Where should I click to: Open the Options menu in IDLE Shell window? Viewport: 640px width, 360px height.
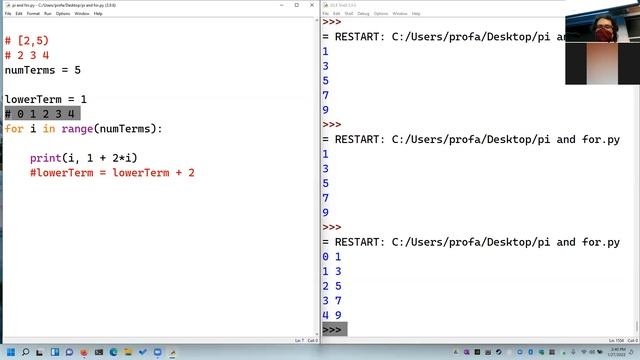[381, 13]
